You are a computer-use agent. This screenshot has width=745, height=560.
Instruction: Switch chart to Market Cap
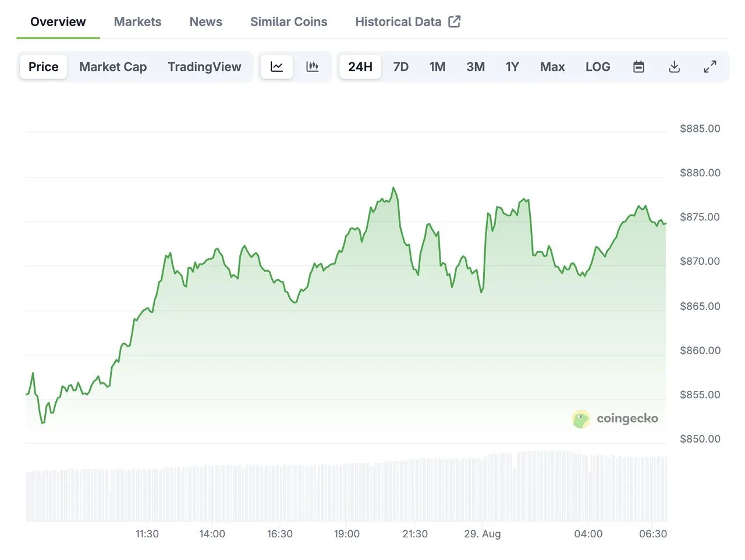tap(113, 67)
